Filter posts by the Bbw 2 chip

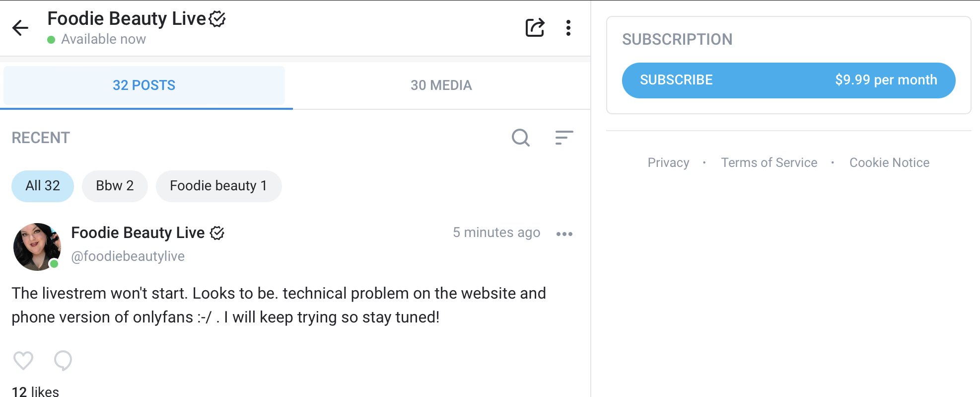[x=115, y=186]
